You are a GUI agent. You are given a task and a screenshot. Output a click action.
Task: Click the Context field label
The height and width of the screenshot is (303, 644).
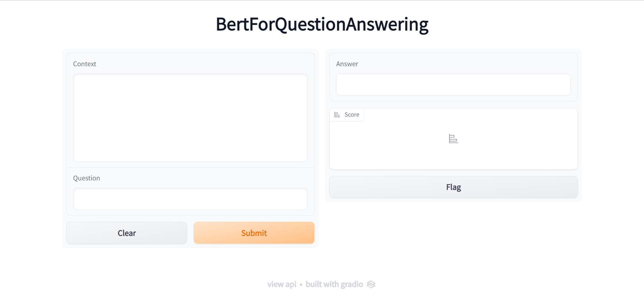point(85,64)
